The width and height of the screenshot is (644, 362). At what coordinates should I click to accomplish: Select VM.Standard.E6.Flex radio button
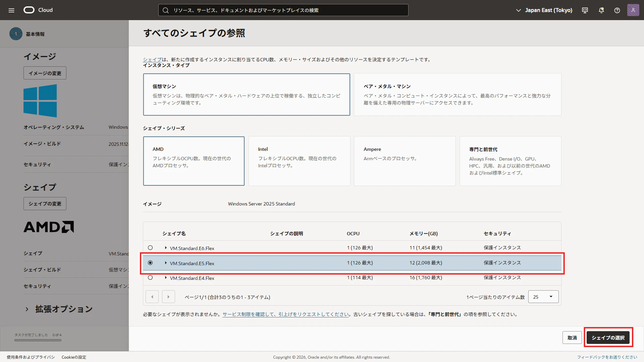coord(150,248)
